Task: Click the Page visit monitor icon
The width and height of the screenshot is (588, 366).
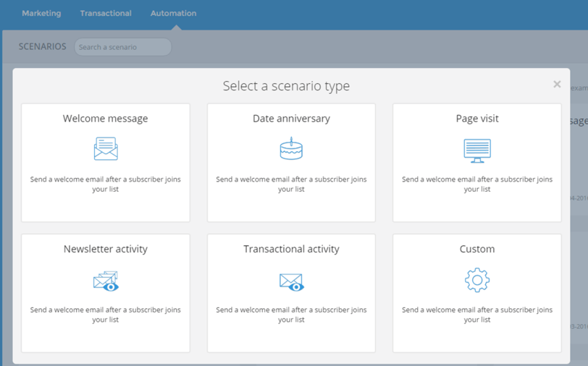Action: [x=477, y=150]
